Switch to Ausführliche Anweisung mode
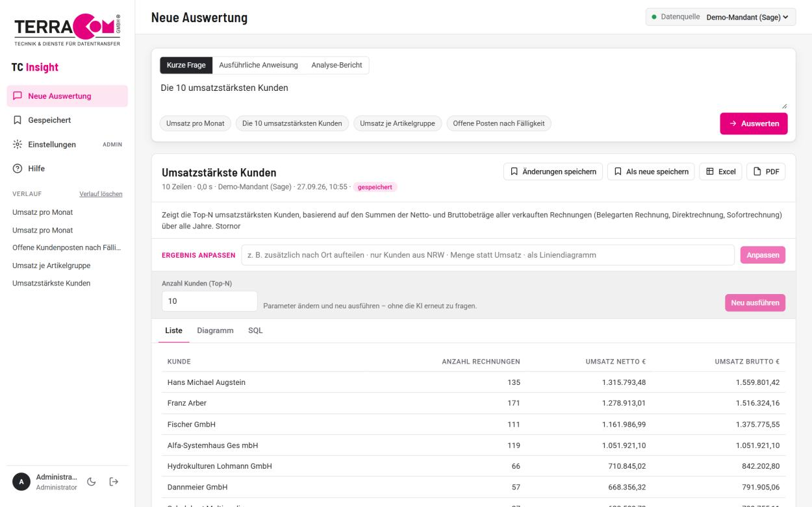This screenshot has width=812, height=507. pos(259,65)
